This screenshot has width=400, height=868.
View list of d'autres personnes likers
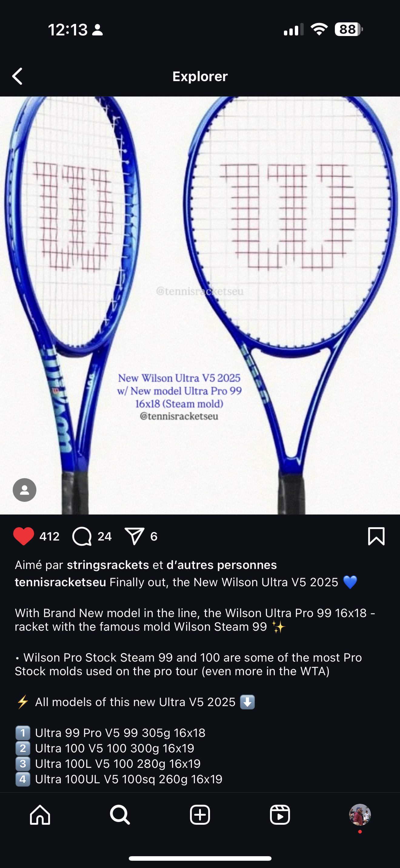tap(222, 565)
